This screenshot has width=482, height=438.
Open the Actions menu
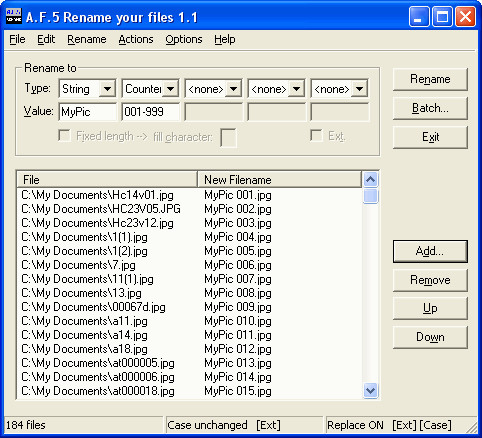point(136,39)
